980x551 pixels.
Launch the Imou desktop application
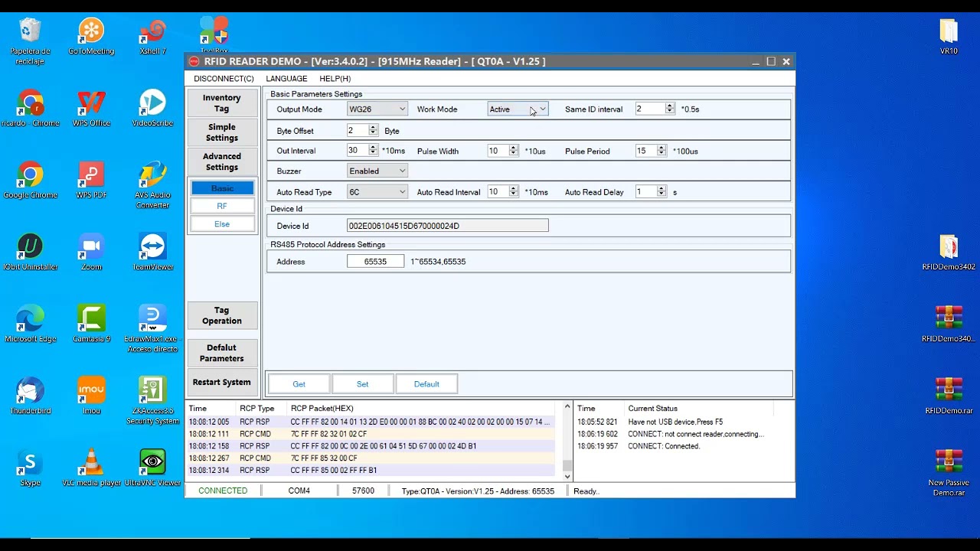tap(91, 396)
